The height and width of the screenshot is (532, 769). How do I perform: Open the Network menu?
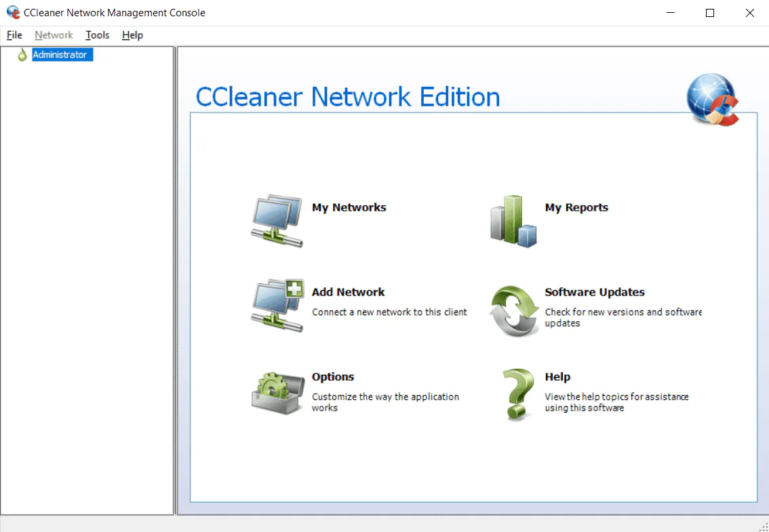tap(54, 35)
